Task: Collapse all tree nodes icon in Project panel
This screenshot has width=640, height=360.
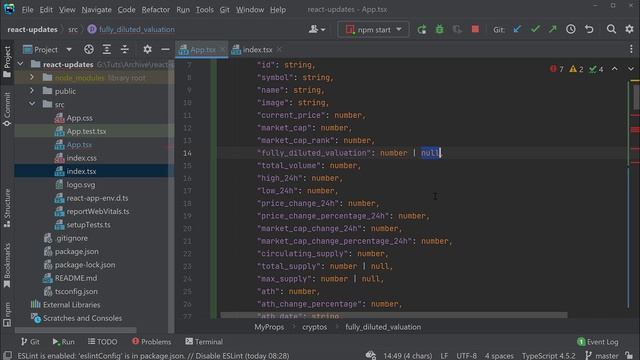Action: click(x=124, y=49)
